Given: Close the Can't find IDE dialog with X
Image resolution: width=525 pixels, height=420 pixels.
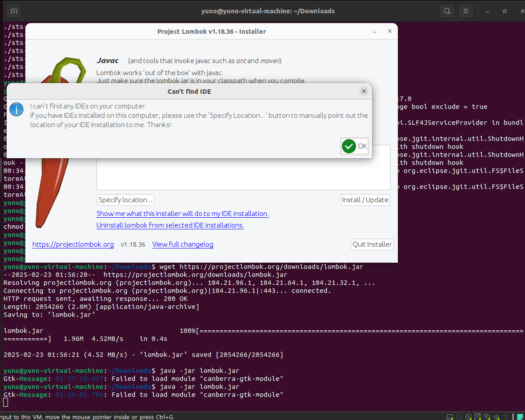Looking at the screenshot, I should point(364,91).
